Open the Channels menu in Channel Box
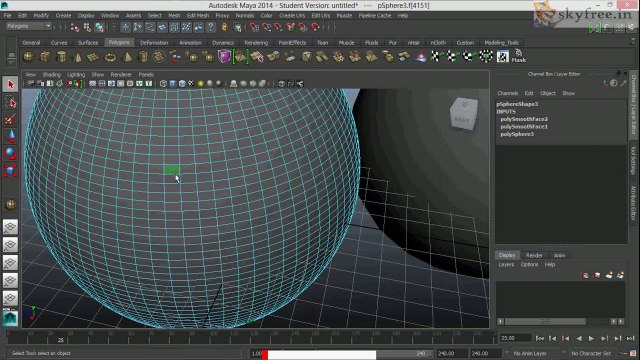Image resolution: width=640 pixels, height=360 pixels. [508, 93]
